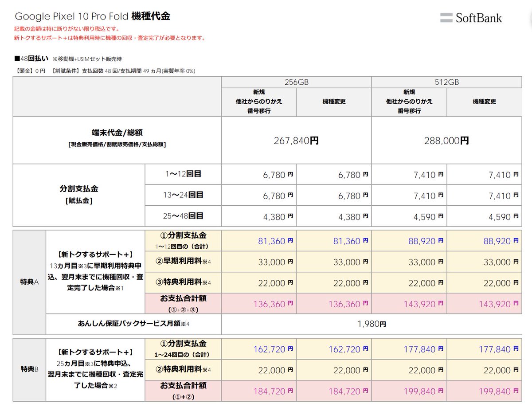
Task: Click the 特典B '25カ月目' 新トクするサポート+ description
Action: click(95, 369)
